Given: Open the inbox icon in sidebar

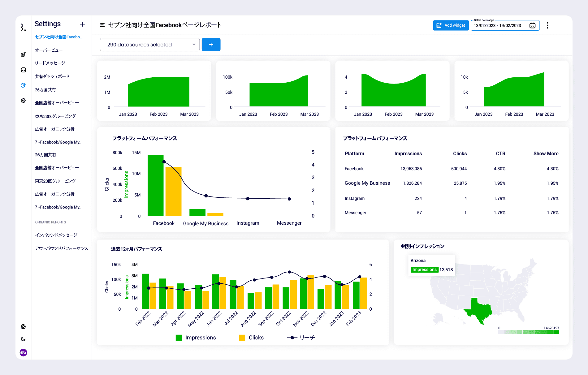Looking at the screenshot, I should (23, 70).
